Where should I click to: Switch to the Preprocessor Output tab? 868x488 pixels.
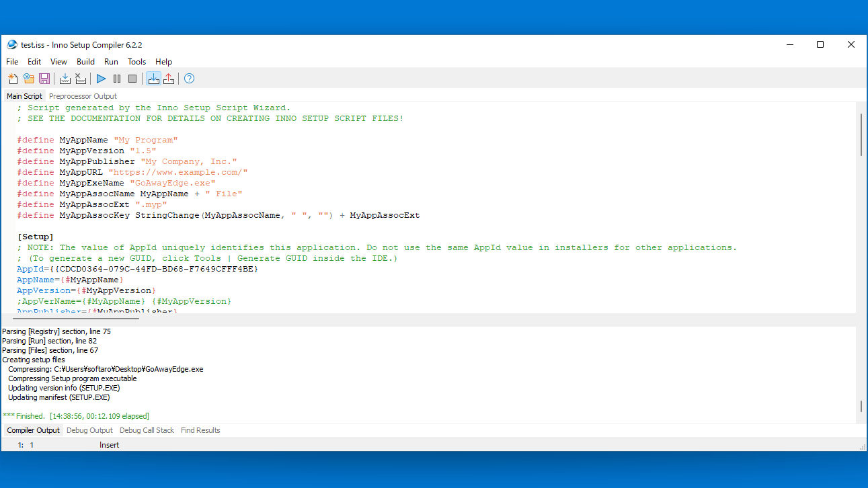(x=83, y=96)
